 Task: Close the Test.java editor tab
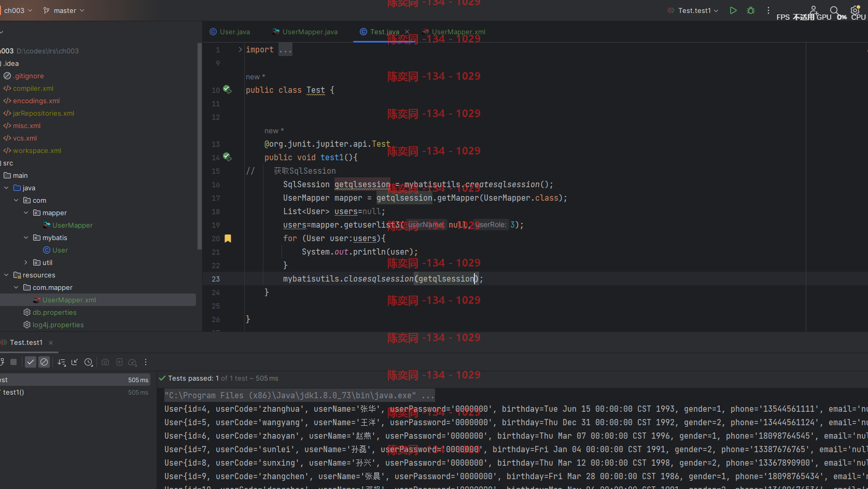407,32
